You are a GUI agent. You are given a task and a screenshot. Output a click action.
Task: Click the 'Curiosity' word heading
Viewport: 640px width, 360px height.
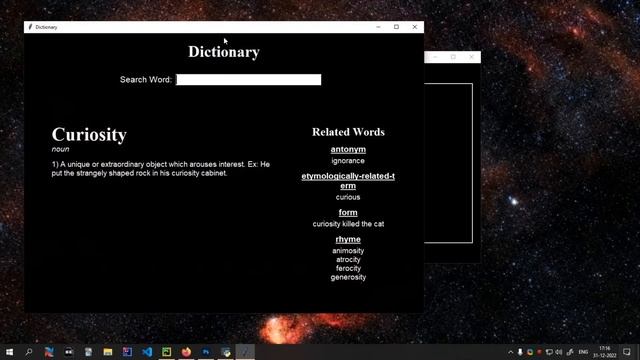pyautogui.click(x=89, y=135)
